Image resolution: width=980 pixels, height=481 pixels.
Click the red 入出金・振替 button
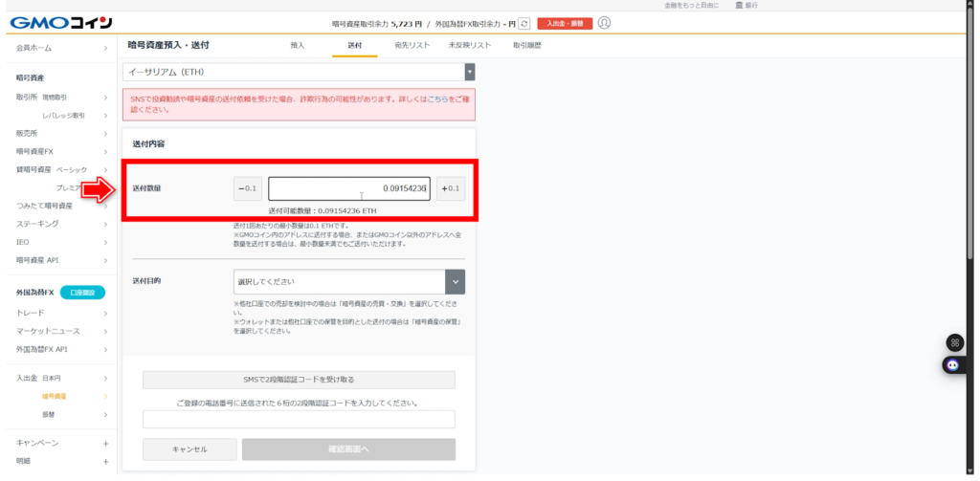coord(565,23)
